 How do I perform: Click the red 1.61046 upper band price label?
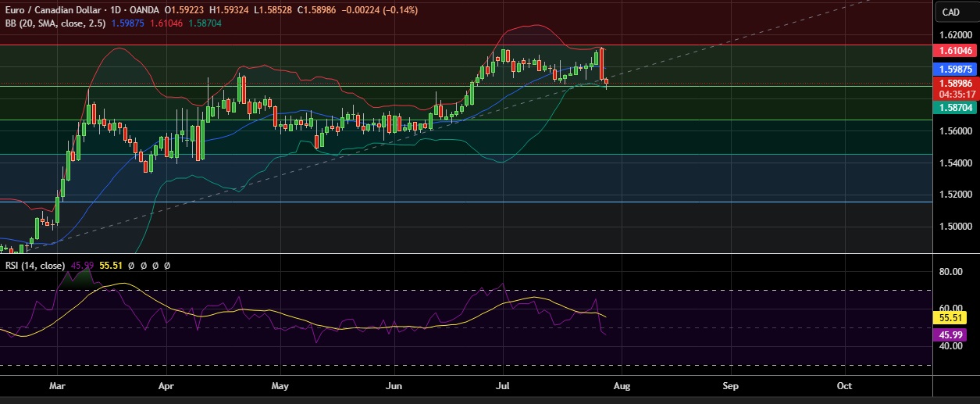955,51
